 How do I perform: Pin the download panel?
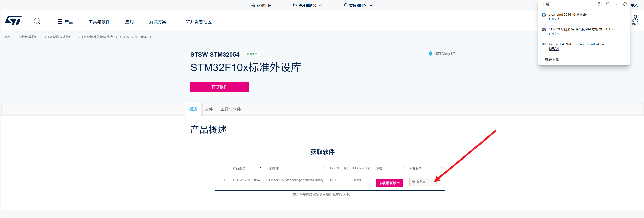click(624, 4)
